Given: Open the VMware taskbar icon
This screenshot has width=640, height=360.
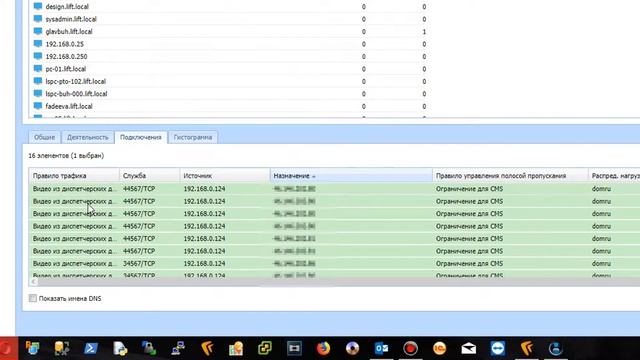Looking at the screenshot, I should 265,348.
